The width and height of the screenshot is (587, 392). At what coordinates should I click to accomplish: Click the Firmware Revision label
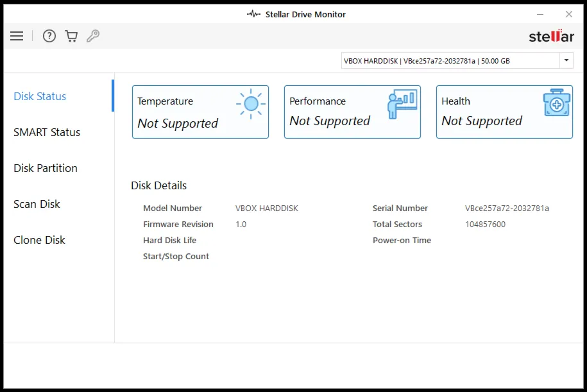pos(178,225)
